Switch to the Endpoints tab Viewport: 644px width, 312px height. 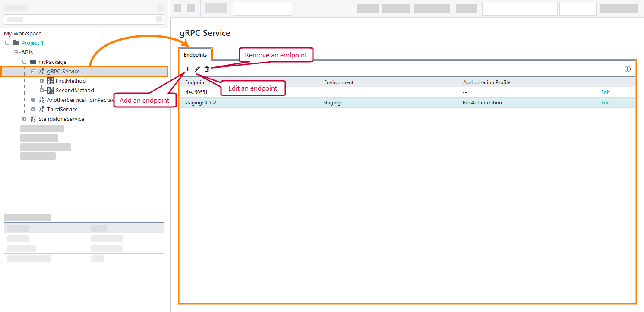pos(196,55)
